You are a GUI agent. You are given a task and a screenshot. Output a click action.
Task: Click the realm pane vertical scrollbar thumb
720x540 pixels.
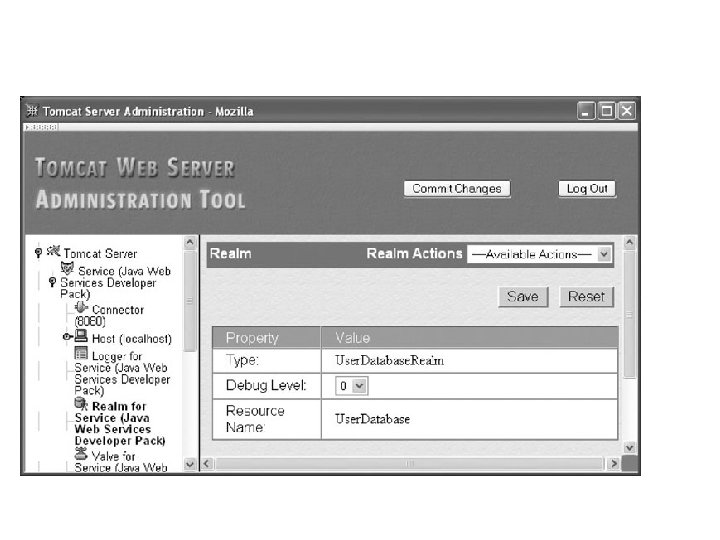click(630, 315)
